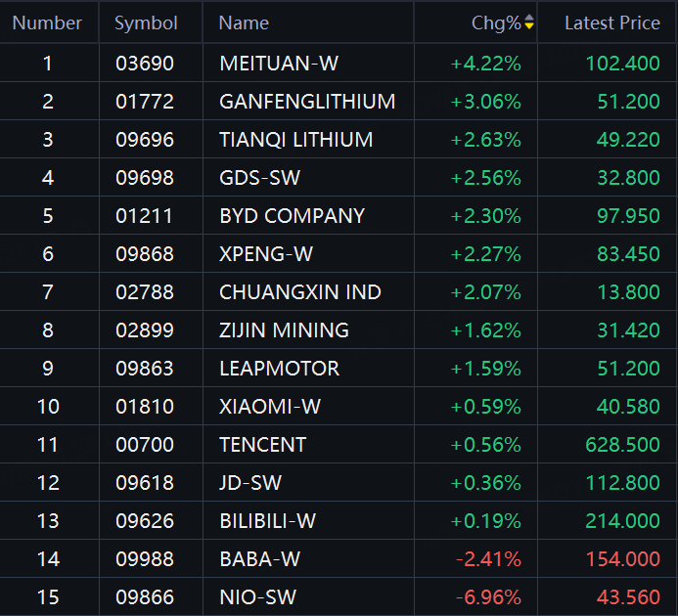This screenshot has width=678, height=616.
Task: Select symbol 09868
Action: (145, 254)
